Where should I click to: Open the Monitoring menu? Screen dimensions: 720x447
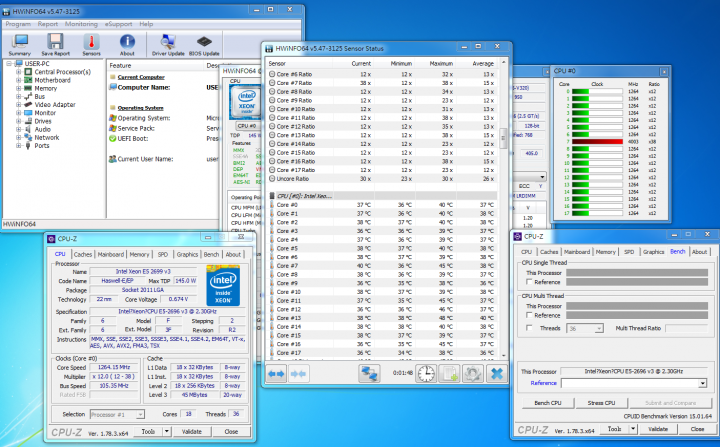(x=81, y=24)
